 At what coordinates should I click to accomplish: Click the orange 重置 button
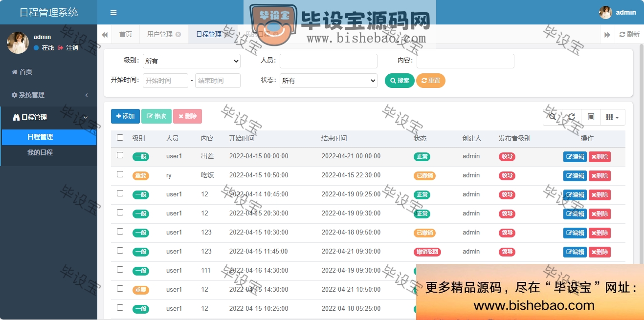point(431,81)
